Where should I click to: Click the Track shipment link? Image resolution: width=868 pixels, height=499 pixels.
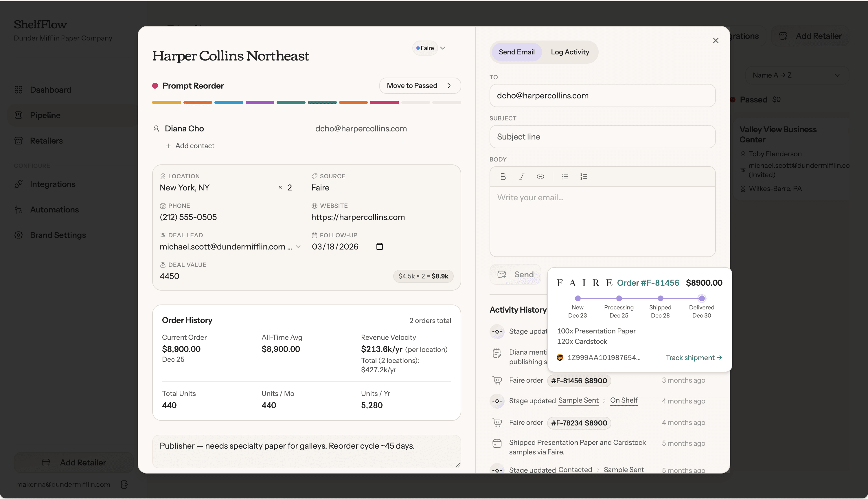pyautogui.click(x=694, y=357)
